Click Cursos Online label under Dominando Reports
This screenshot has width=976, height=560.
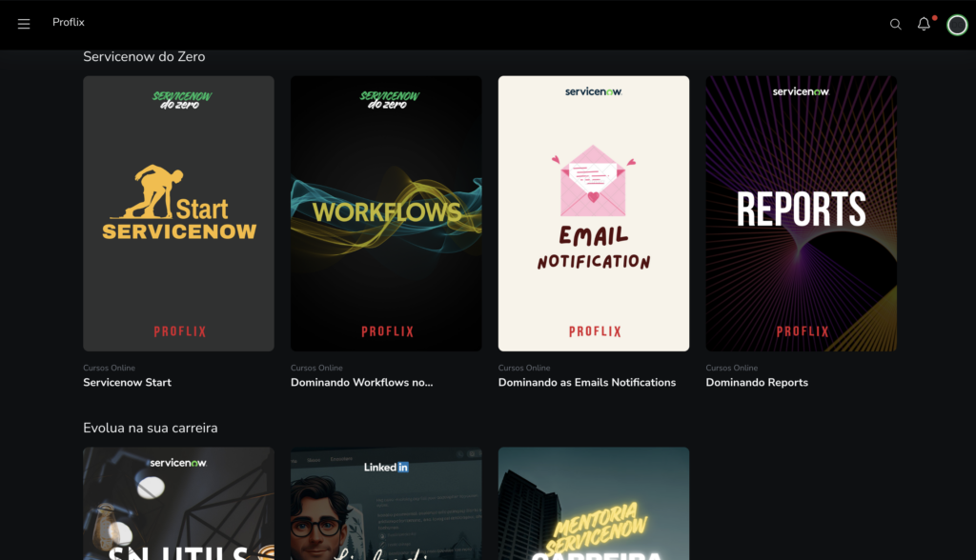pos(731,368)
